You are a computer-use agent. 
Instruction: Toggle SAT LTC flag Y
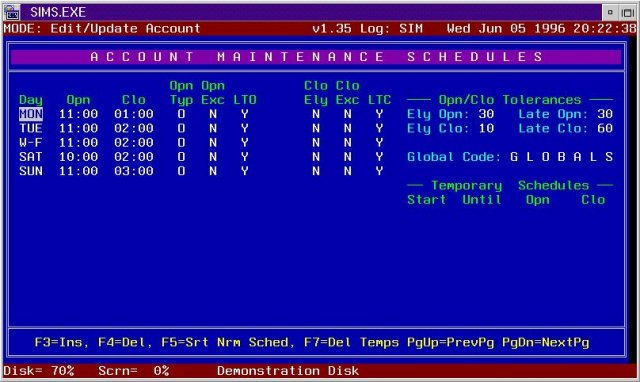click(x=379, y=157)
